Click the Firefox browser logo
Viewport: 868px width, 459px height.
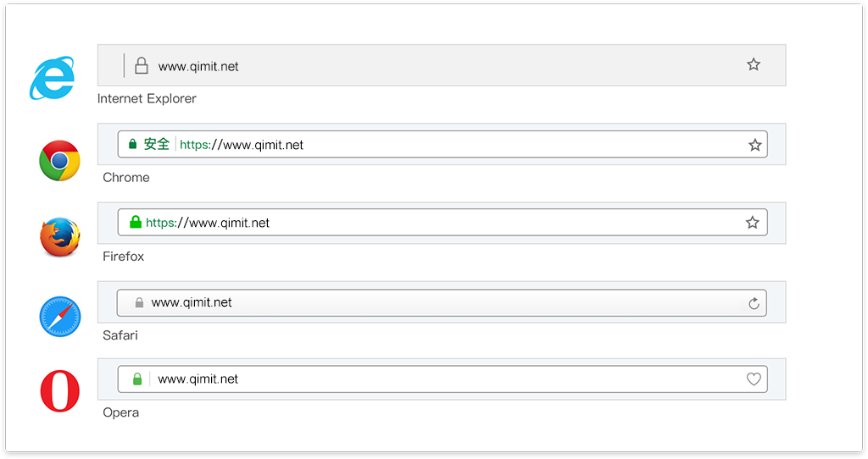coord(60,237)
